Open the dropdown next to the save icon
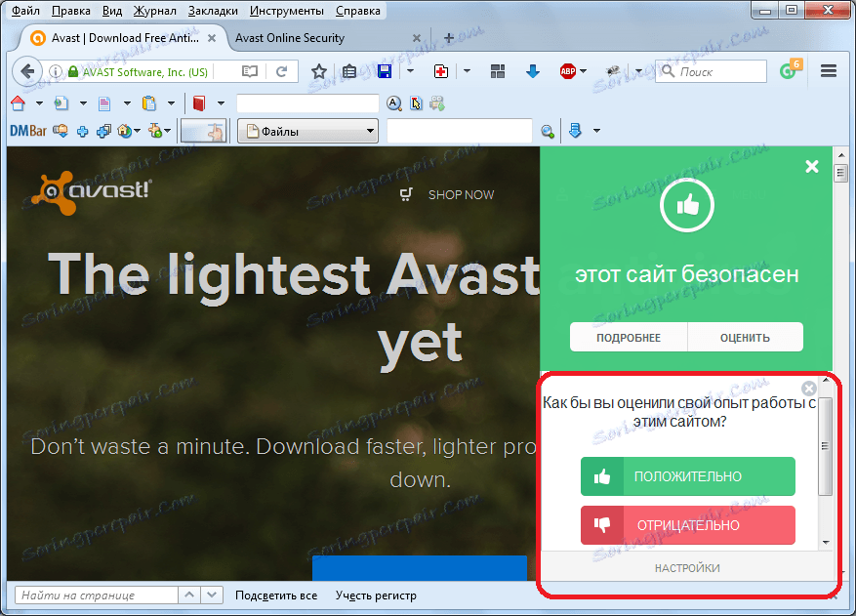Viewport: 856px width, 616px height. click(410, 71)
